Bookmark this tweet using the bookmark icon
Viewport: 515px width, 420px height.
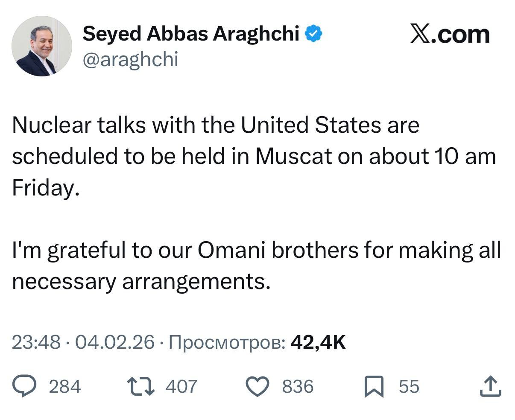coord(374,387)
